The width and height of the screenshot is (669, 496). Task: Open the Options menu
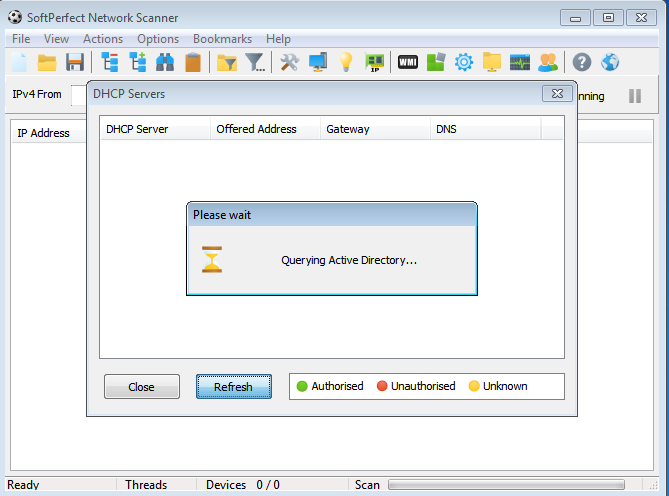point(158,39)
